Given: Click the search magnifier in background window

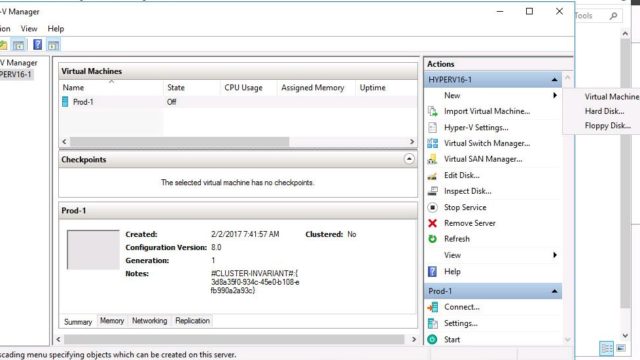Looking at the screenshot, I should click(x=613, y=16).
